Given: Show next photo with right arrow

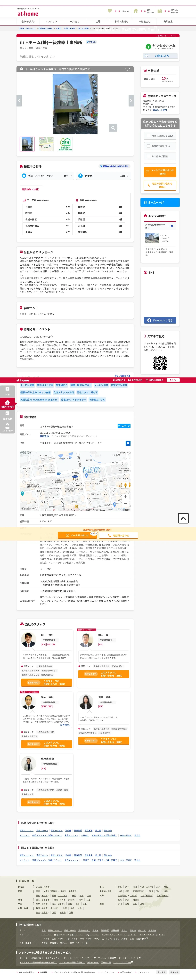Looking at the screenshot, I should 131,100.
